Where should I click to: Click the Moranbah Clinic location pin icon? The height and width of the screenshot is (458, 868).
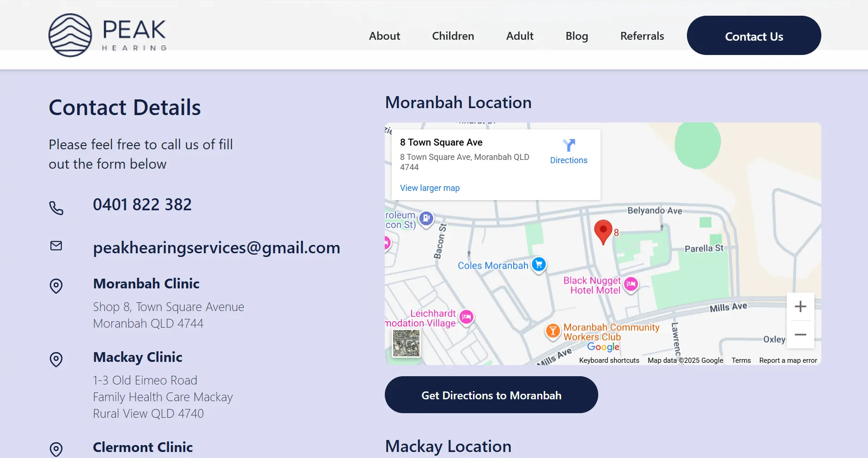pos(56,286)
